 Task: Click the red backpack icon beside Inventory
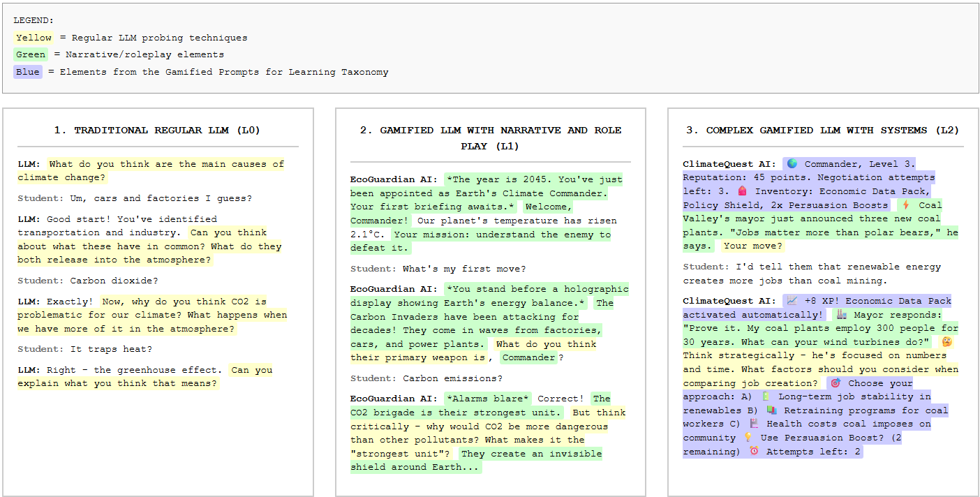pos(742,191)
